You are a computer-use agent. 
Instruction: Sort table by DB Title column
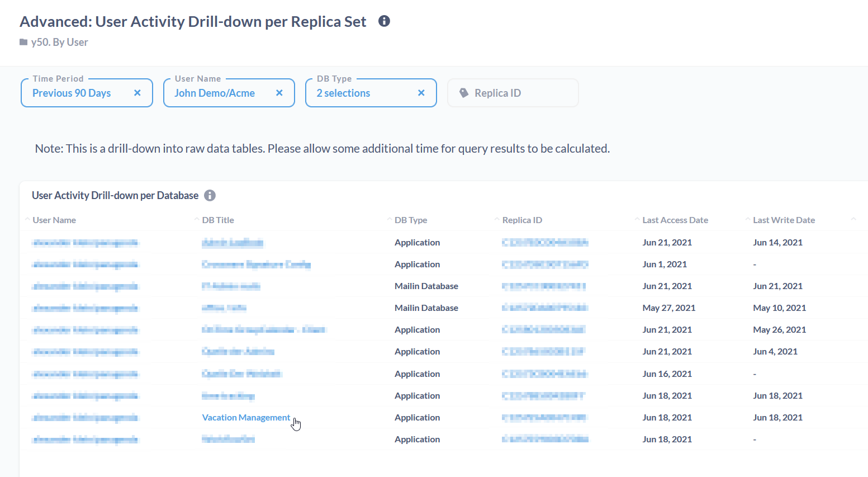[x=218, y=220]
